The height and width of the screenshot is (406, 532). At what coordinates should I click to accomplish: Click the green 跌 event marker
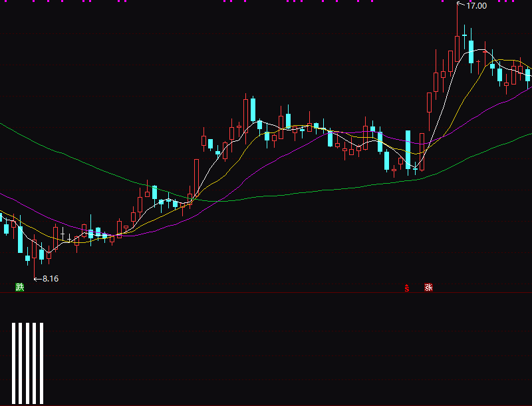click(20, 287)
